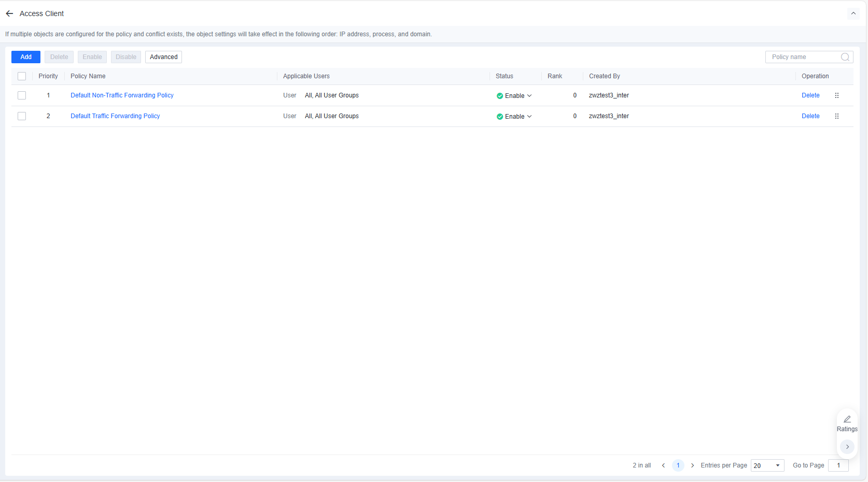The width and height of the screenshot is (868, 482).
Task: Select checkbox for Default Non-Traffic Forwarding Policy
Action: [22, 95]
